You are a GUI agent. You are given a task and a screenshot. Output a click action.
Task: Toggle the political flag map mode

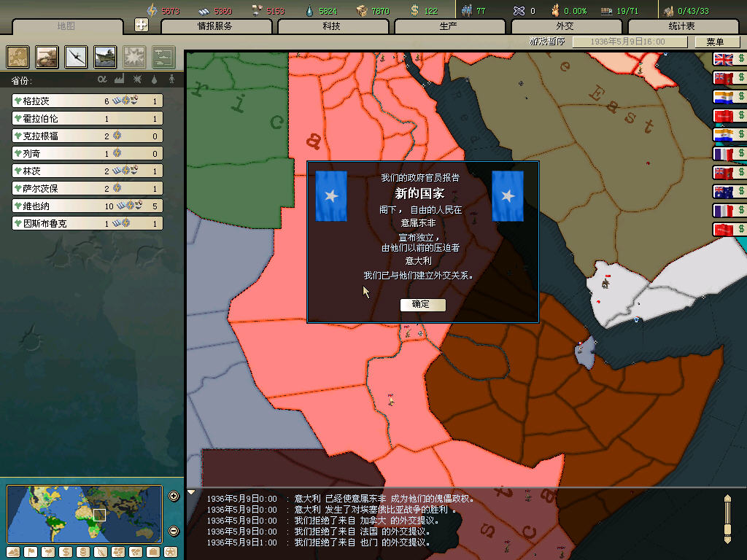point(31,551)
